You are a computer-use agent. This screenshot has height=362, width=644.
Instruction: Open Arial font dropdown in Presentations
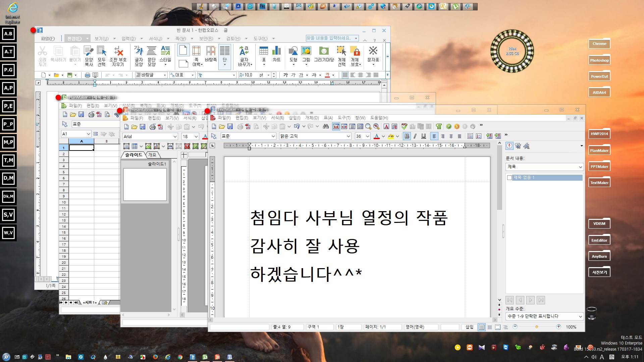175,136
